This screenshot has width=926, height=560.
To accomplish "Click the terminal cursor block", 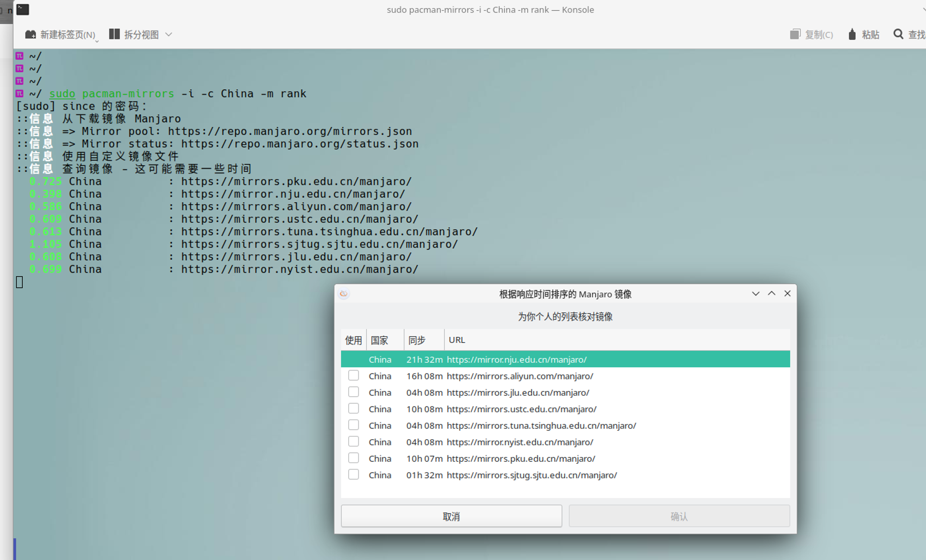I will (x=19, y=282).
